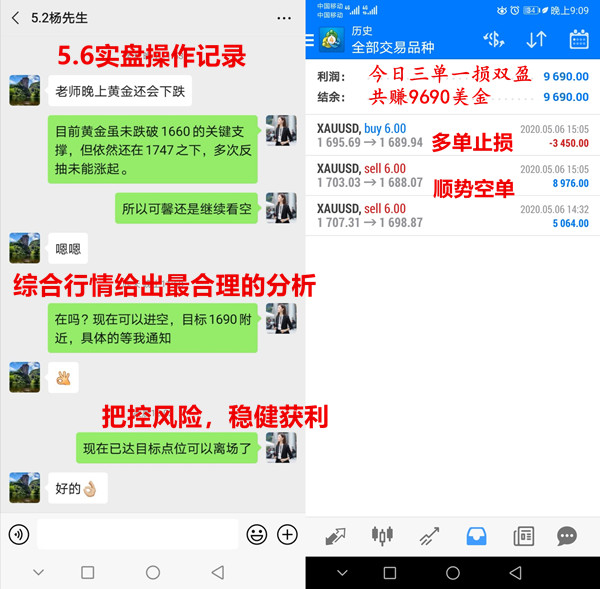The height and width of the screenshot is (589, 600).
Task: Tap the 8 976.00 profit value
Action: (x=571, y=183)
